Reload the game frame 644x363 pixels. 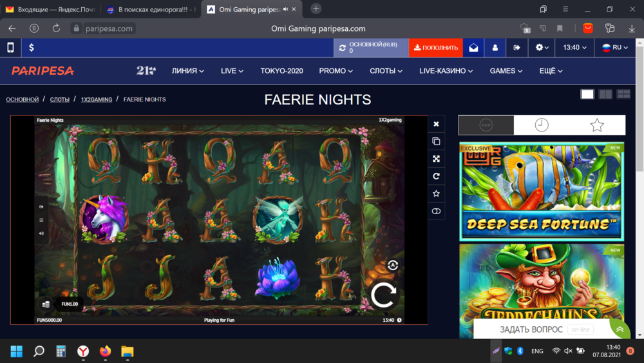[436, 177]
